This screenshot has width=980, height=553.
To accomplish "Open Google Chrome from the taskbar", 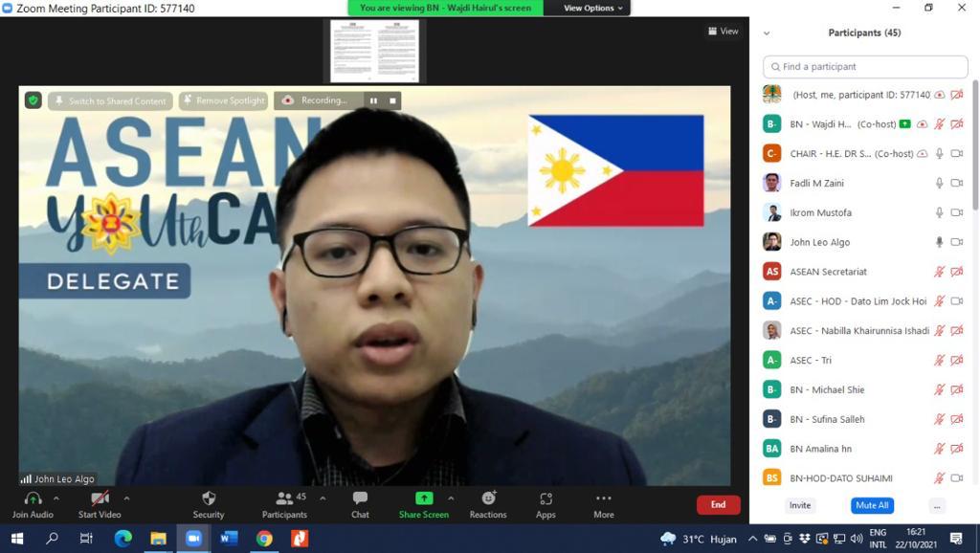I will tap(264, 539).
